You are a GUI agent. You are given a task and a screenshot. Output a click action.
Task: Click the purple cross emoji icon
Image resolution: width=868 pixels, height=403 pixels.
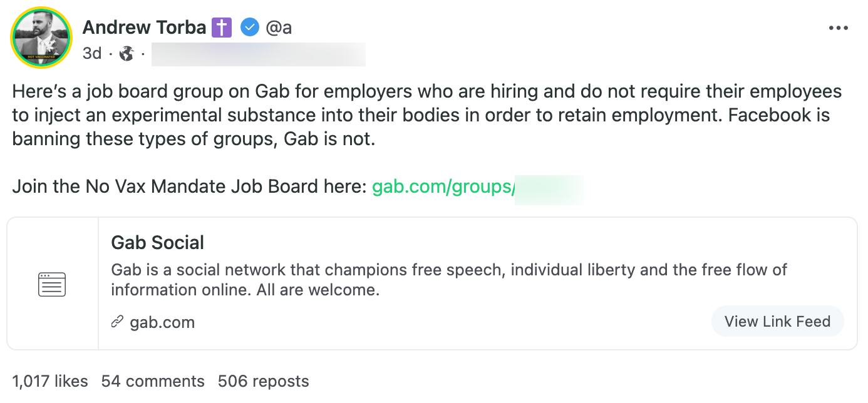coord(222,28)
